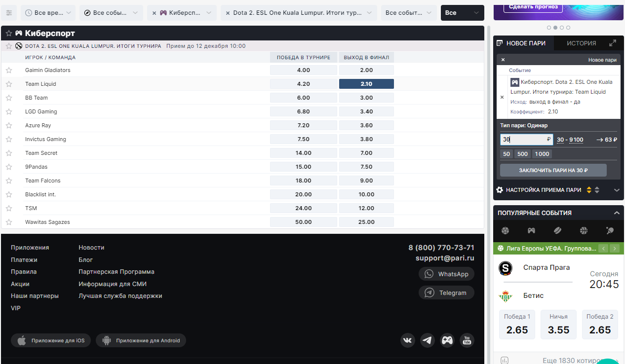
Task: Star the Wawitas Sagazes row
Action: [9, 222]
